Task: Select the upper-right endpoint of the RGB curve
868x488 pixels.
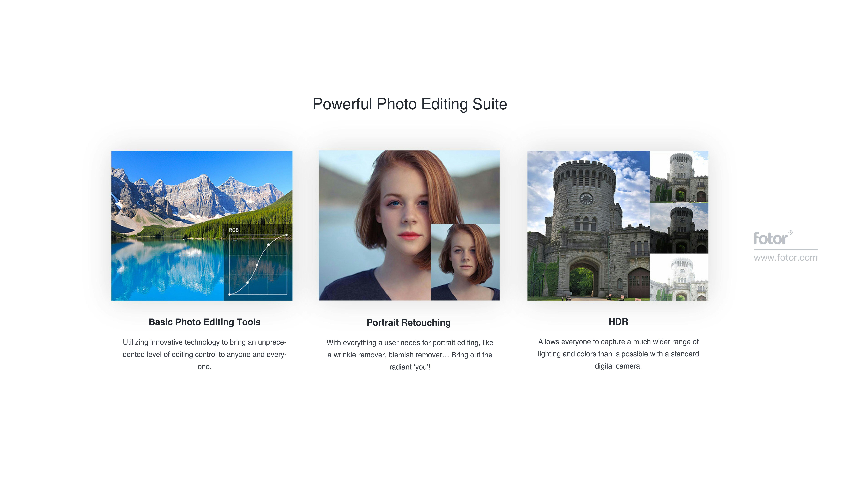Action: pos(286,235)
